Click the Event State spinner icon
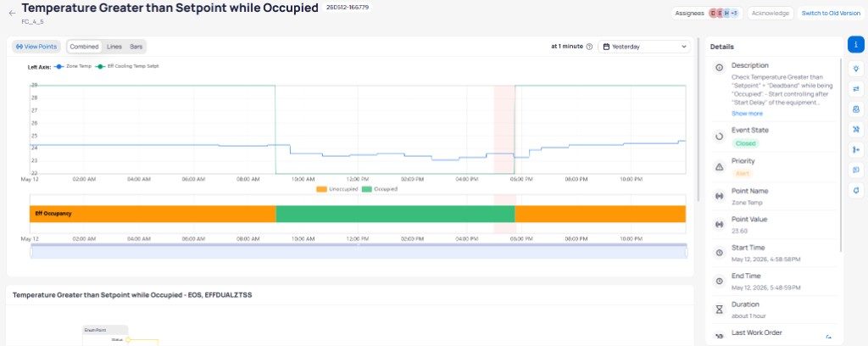The image size is (868, 346). 719,136
